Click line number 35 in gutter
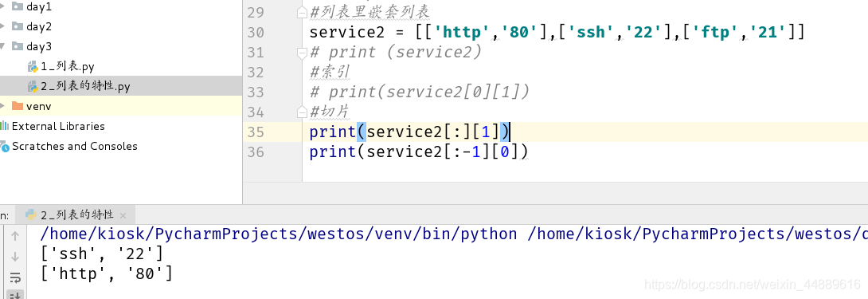This screenshot has width=868, height=299. (x=255, y=132)
